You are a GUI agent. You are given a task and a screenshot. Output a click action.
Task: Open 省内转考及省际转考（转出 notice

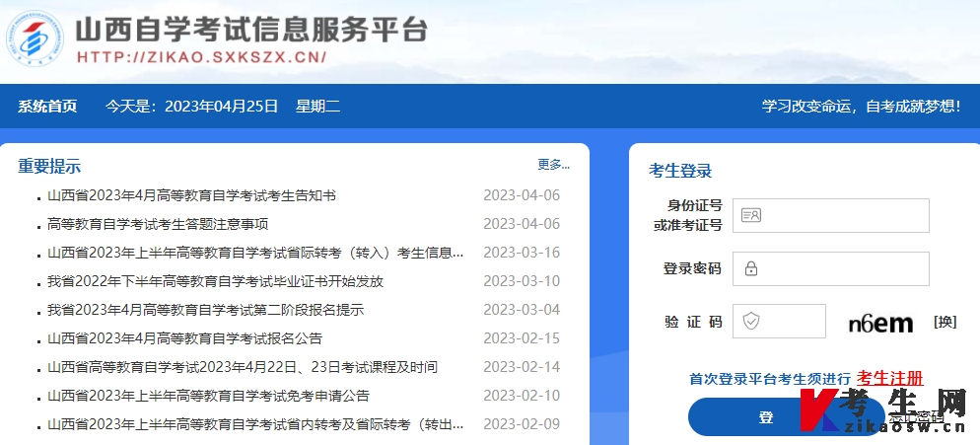(x=255, y=424)
